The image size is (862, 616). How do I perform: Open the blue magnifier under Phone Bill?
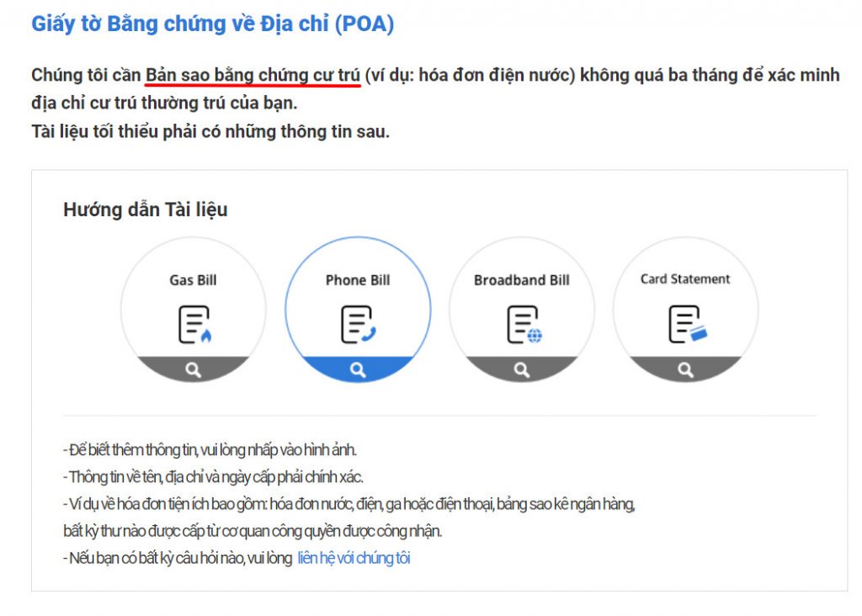tap(358, 369)
